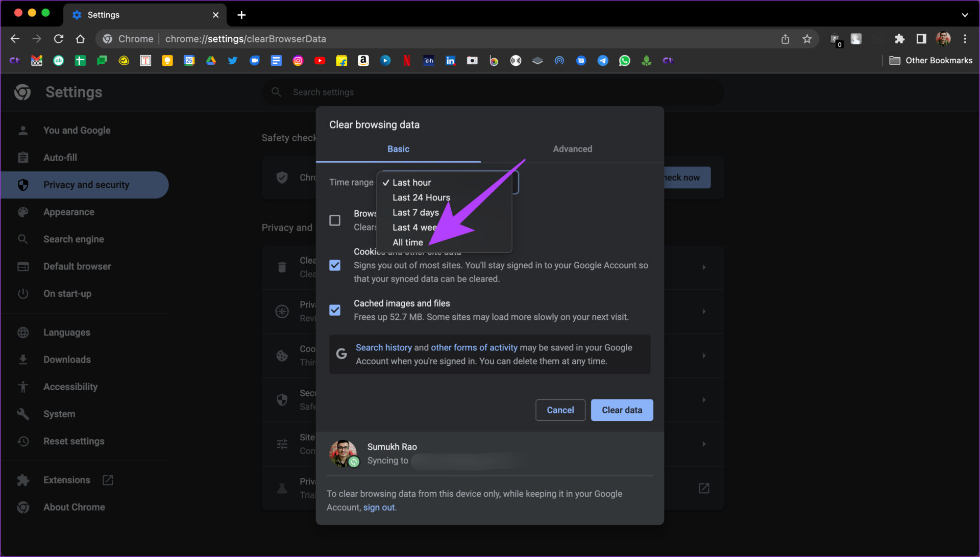This screenshot has height=557, width=980.
Task: Select All time from dropdown
Action: (x=407, y=242)
